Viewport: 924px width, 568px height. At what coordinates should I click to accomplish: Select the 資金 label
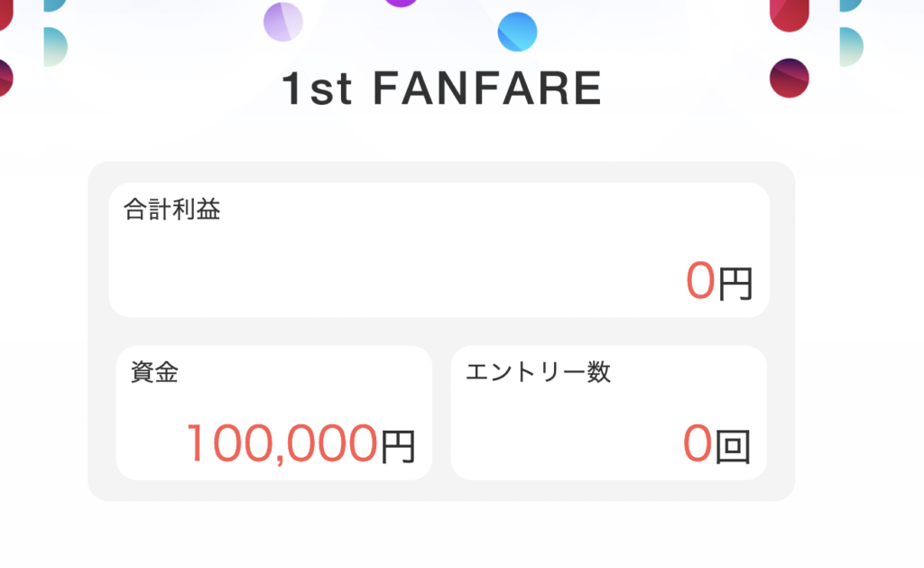[154, 372]
